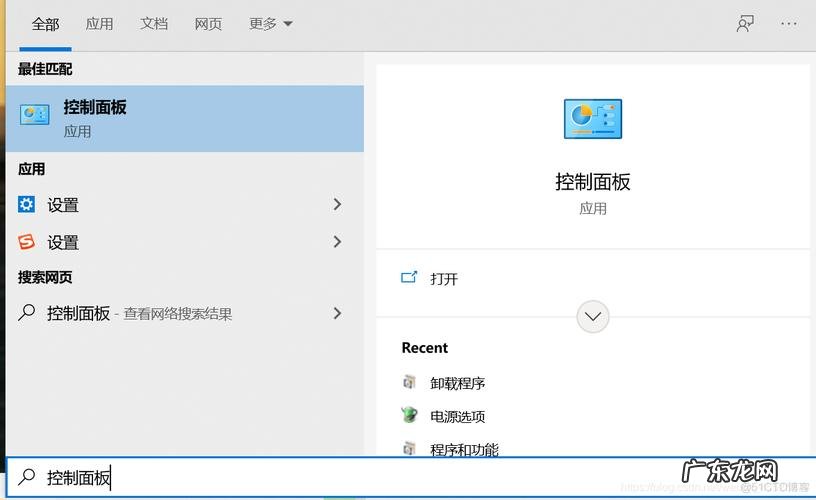Click the Control Panel icon in best match
This screenshot has height=500, width=816.
(35, 116)
